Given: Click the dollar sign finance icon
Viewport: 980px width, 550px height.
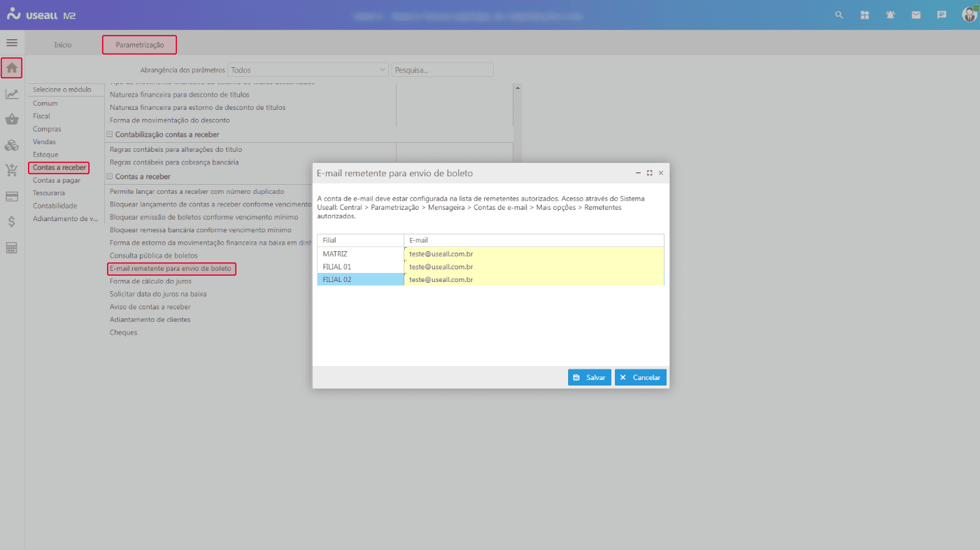Looking at the screenshot, I should point(12,222).
